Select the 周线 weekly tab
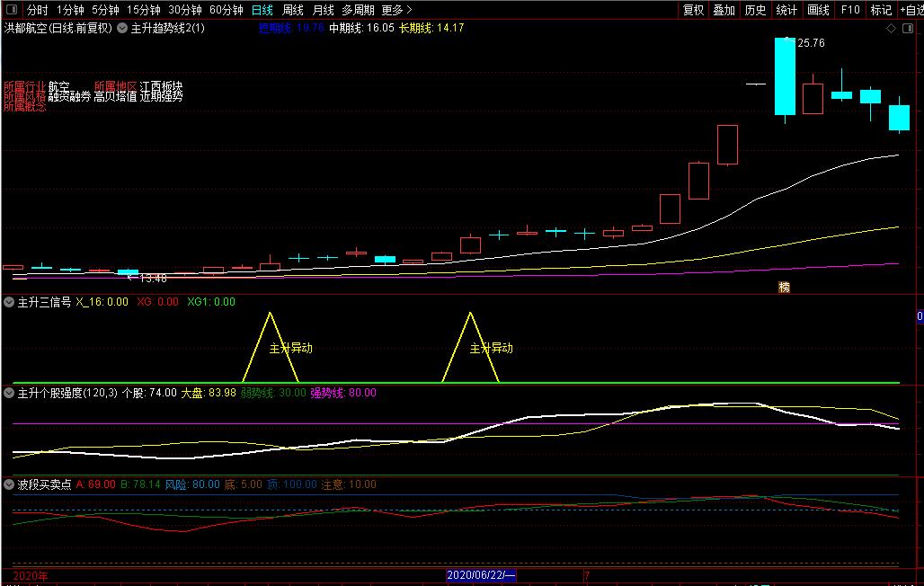This screenshot has width=924, height=586. (293, 10)
